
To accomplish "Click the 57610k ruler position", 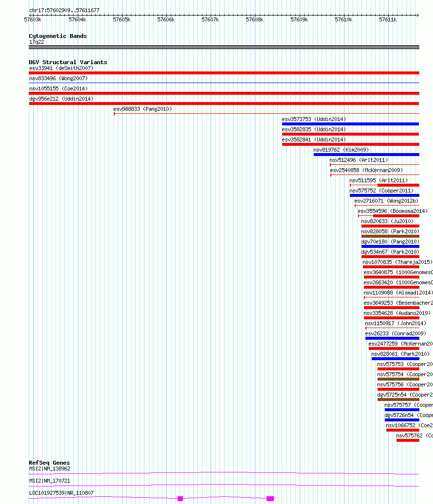I will pyautogui.click(x=343, y=19).
